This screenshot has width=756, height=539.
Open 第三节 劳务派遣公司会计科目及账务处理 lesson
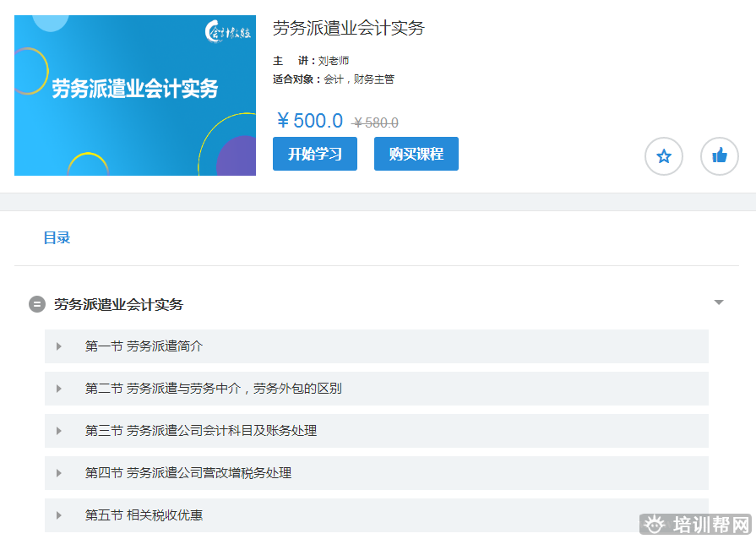201,431
